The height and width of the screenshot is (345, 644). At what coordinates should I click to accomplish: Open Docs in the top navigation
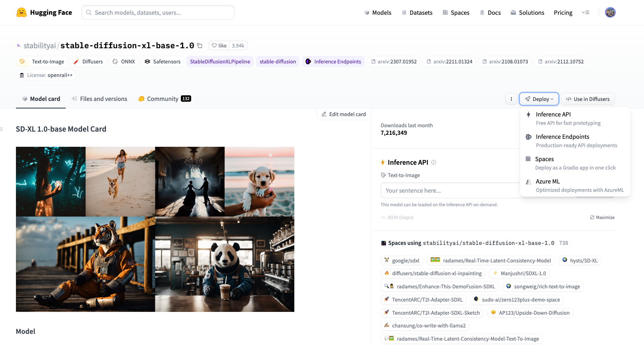[x=490, y=12]
